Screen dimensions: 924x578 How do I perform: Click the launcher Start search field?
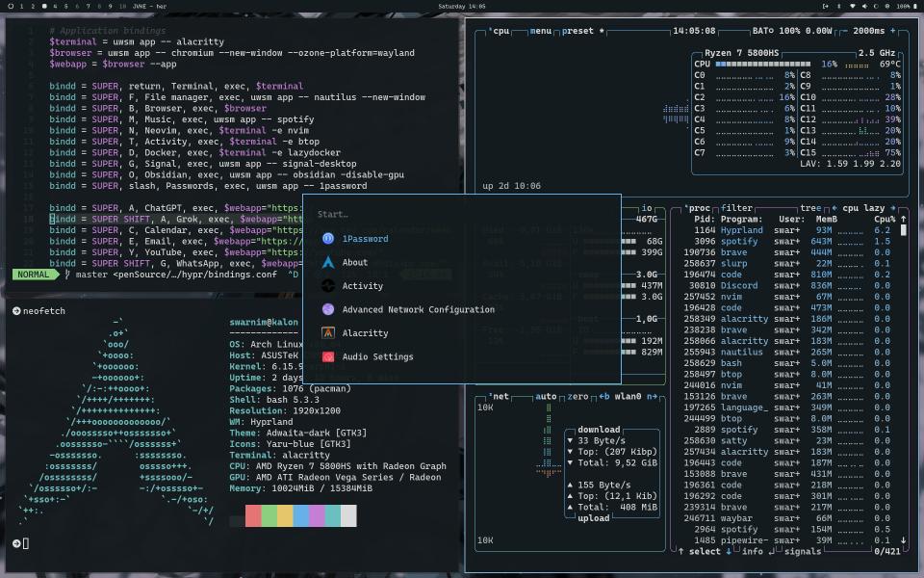(461, 214)
